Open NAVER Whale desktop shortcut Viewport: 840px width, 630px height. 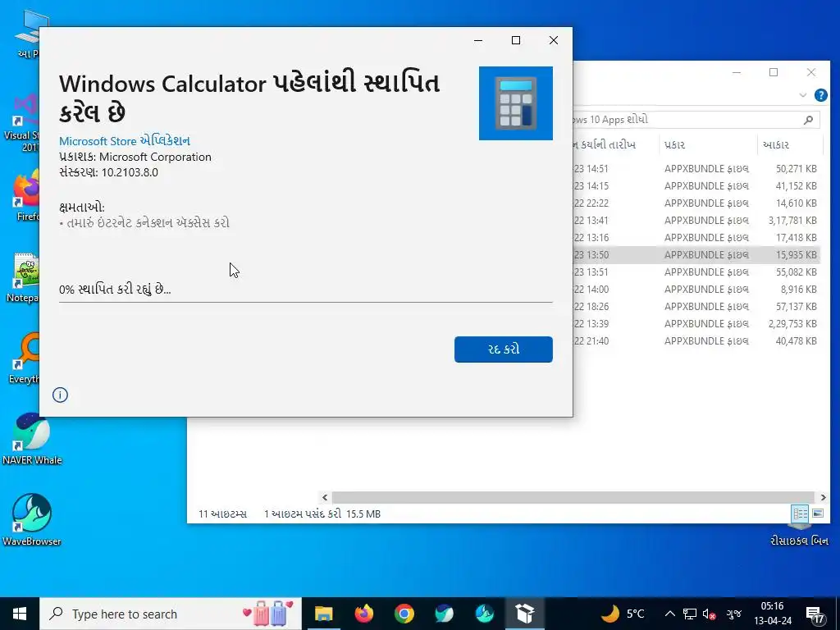pyautogui.click(x=32, y=438)
